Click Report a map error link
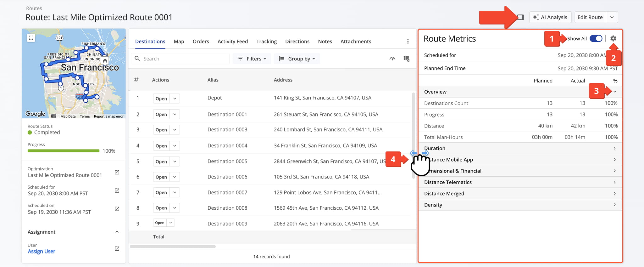 point(109,116)
